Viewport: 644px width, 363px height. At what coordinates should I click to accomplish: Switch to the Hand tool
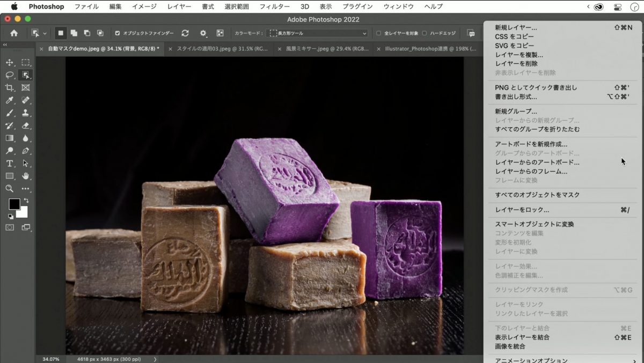point(25,176)
